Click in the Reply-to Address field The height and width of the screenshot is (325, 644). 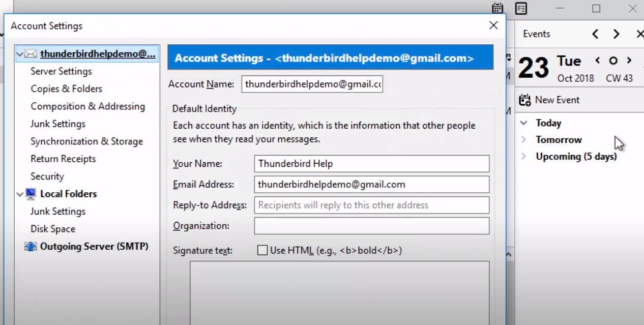pyautogui.click(x=372, y=205)
